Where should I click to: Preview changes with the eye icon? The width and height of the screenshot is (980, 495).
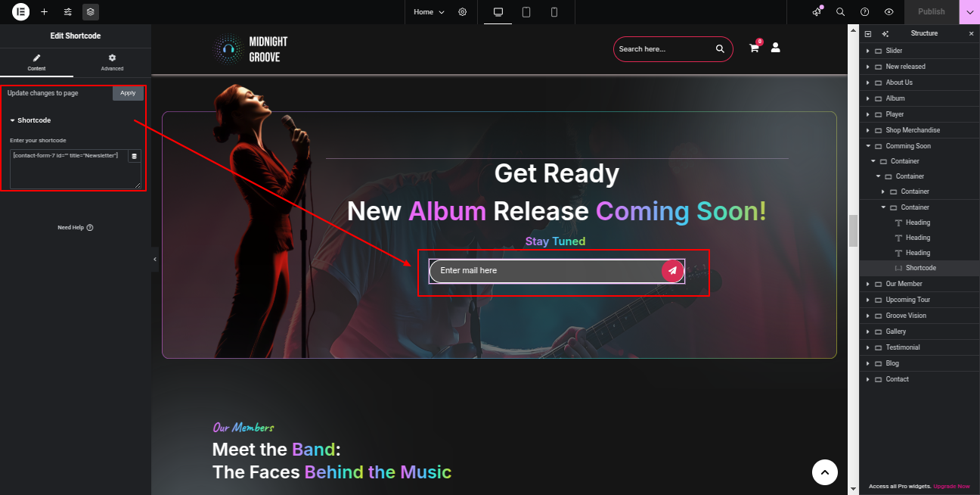pos(889,12)
